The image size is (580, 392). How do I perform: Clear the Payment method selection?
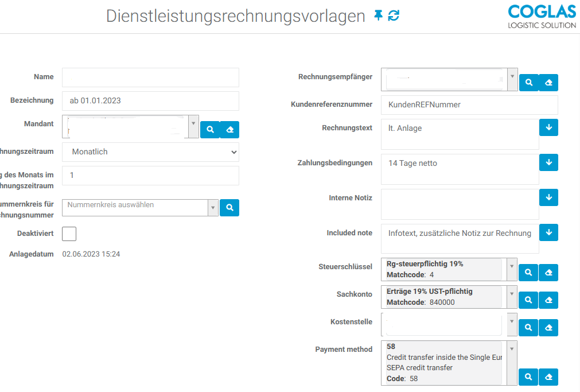548,377
